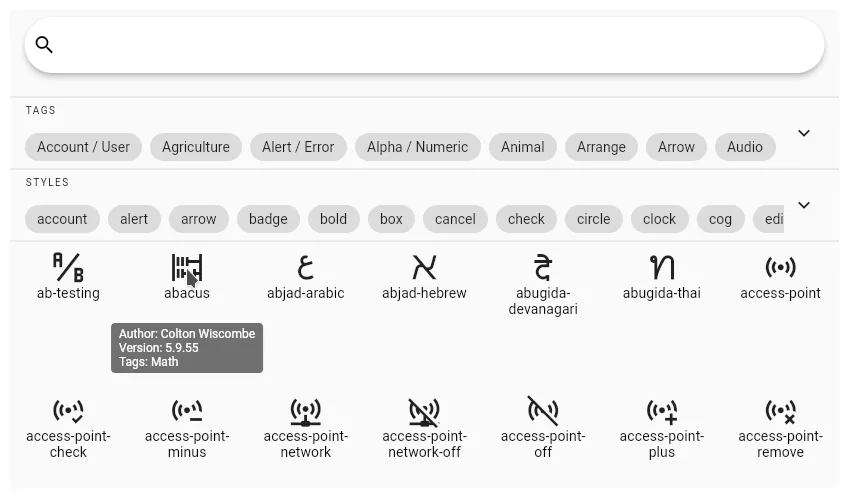The image size is (849, 499).
Task: Click the magnifier search icon
Action: (44, 45)
